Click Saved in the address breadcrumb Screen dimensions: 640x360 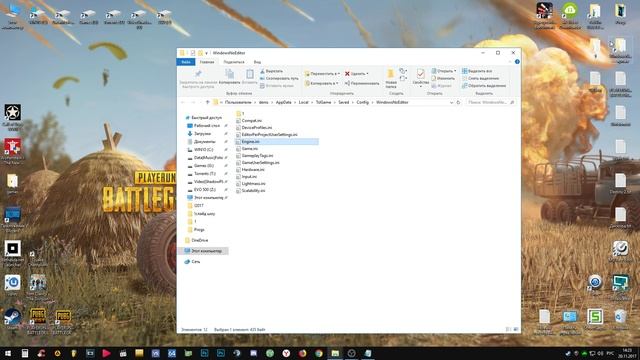(x=344, y=102)
